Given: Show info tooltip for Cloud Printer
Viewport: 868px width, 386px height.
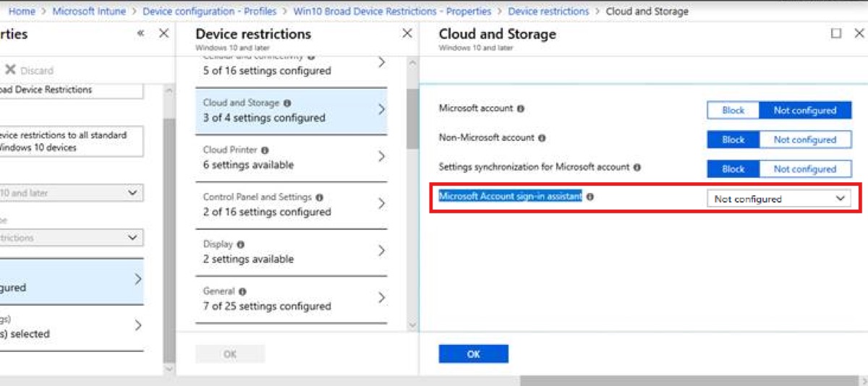Looking at the screenshot, I should click(265, 150).
